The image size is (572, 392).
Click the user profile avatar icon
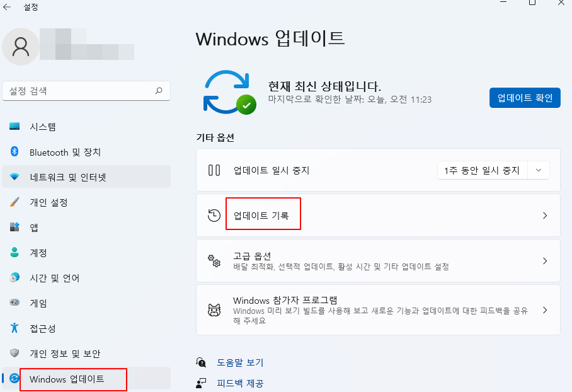click(21, 47)
